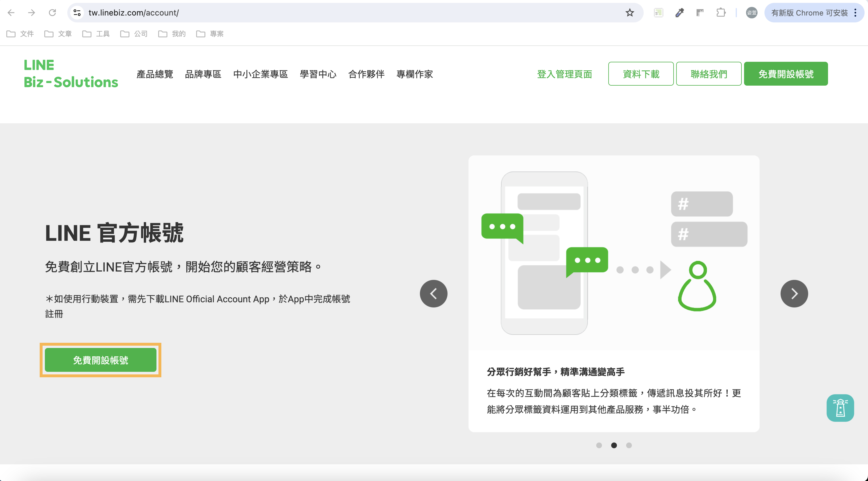The height and width of the screenshot is (481, 868).
Task: Open the 我的 bookmark folder
Action: [x=172, y=34]
